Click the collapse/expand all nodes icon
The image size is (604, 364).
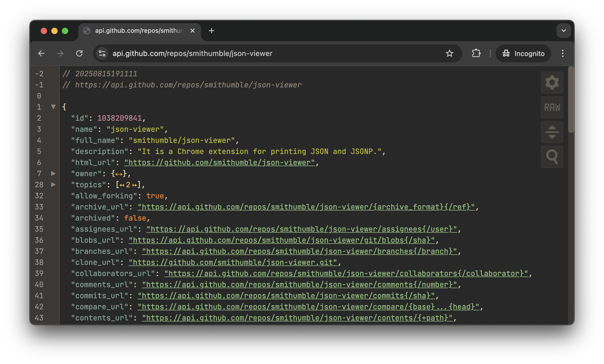(x=552, y=132)
